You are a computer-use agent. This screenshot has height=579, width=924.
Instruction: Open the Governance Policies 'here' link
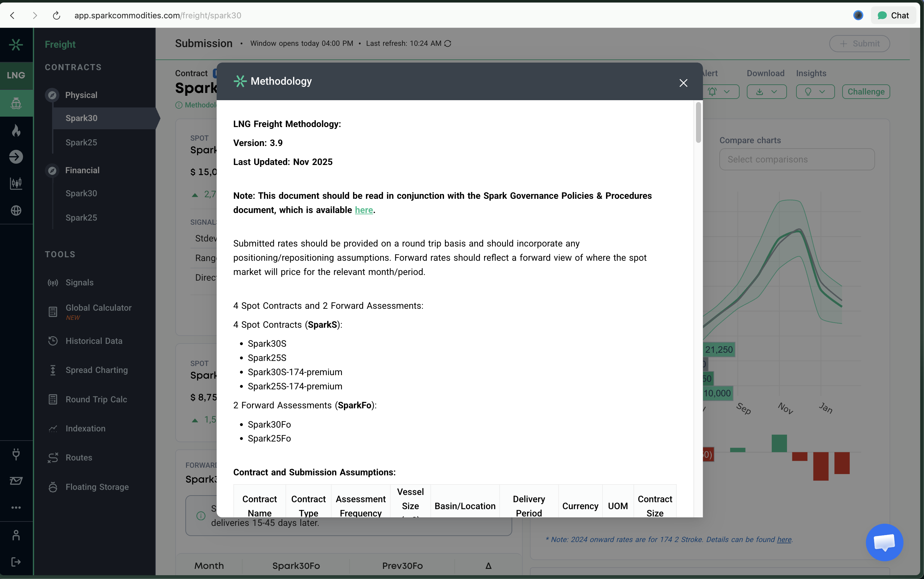364,210
